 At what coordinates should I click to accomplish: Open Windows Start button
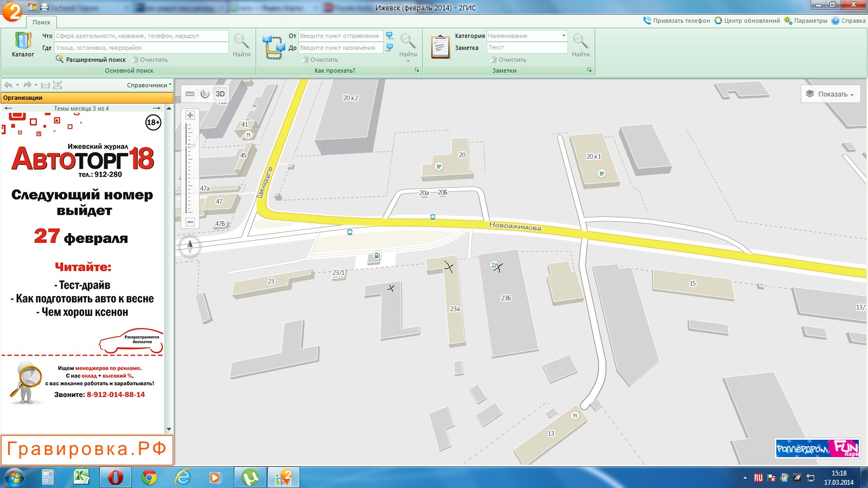(15, 478)
